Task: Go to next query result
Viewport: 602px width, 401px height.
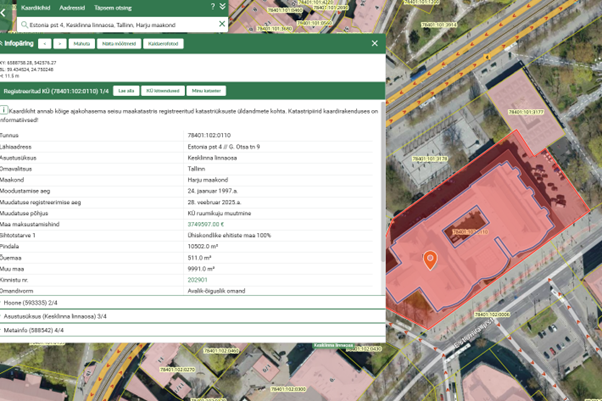Action: tap(59, 44)
